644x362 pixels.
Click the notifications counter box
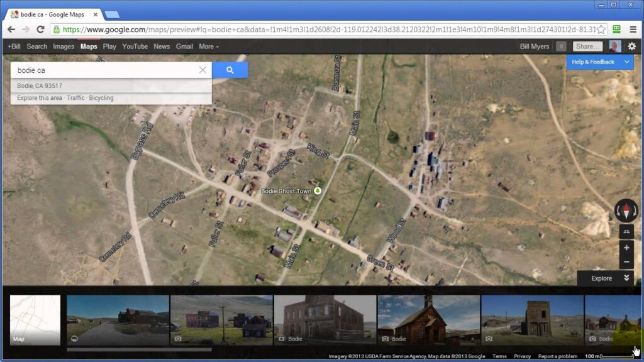(x=561, y=47)
